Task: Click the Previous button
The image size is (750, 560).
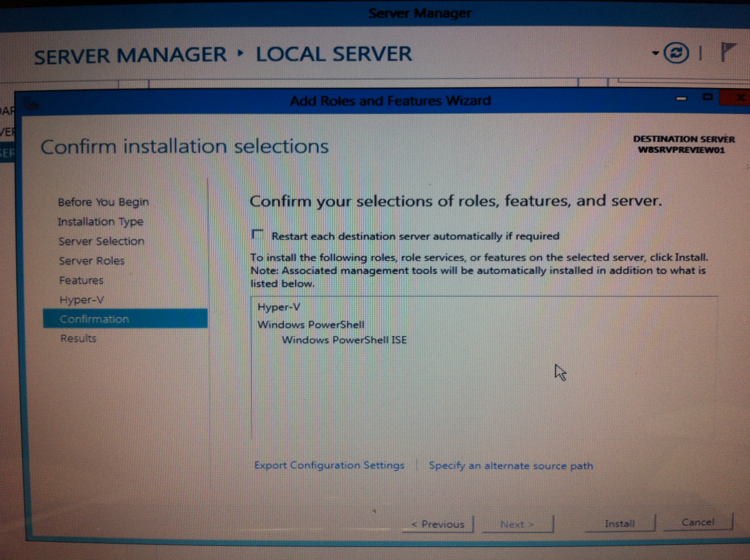Action: pyautogui.click(x=438, y=524)
